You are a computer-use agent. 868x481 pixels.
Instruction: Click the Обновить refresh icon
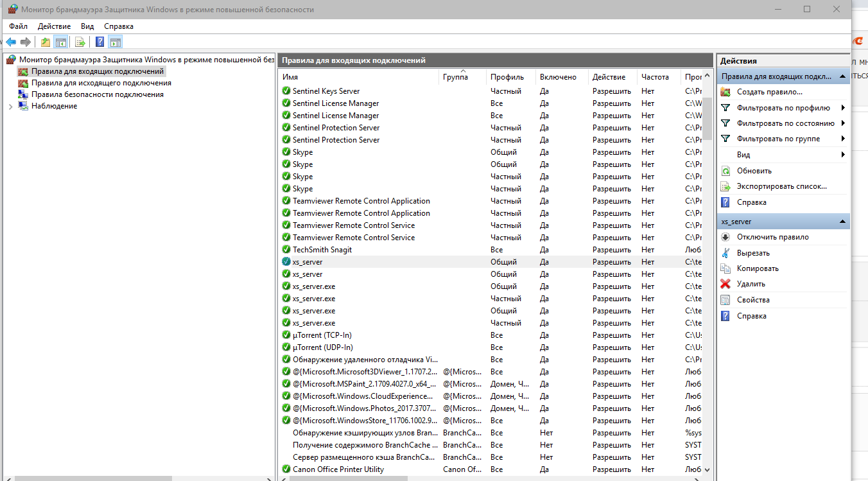725,171
